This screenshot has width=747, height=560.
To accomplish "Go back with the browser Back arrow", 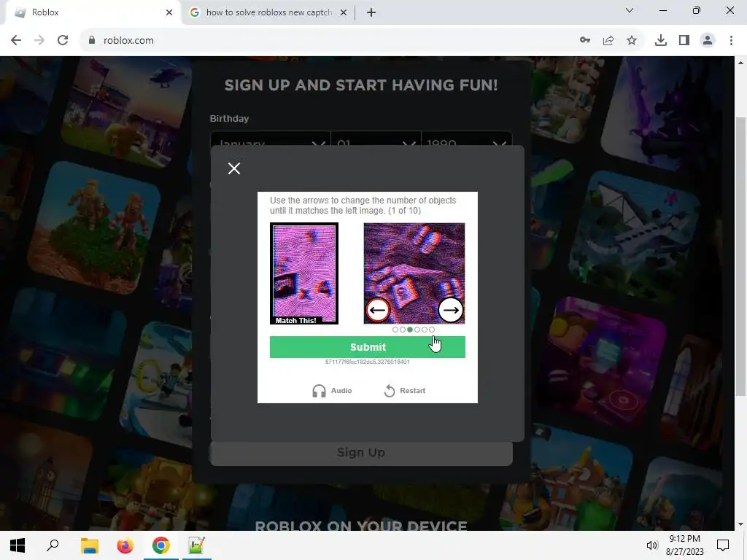I will point(16,41).
